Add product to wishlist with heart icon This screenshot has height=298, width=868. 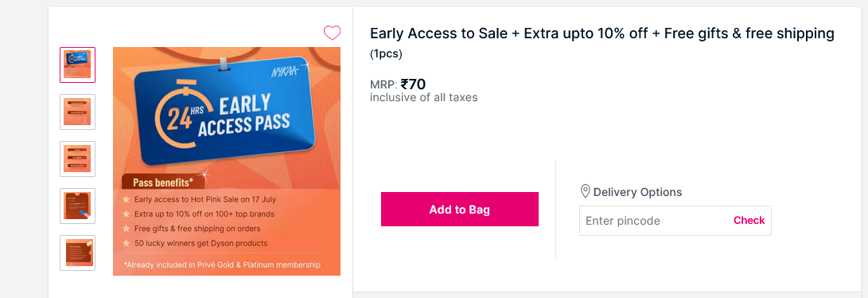point(332,33)
